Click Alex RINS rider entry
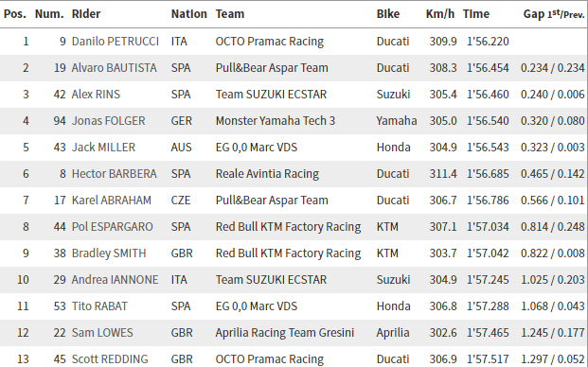 coord(96,95)
